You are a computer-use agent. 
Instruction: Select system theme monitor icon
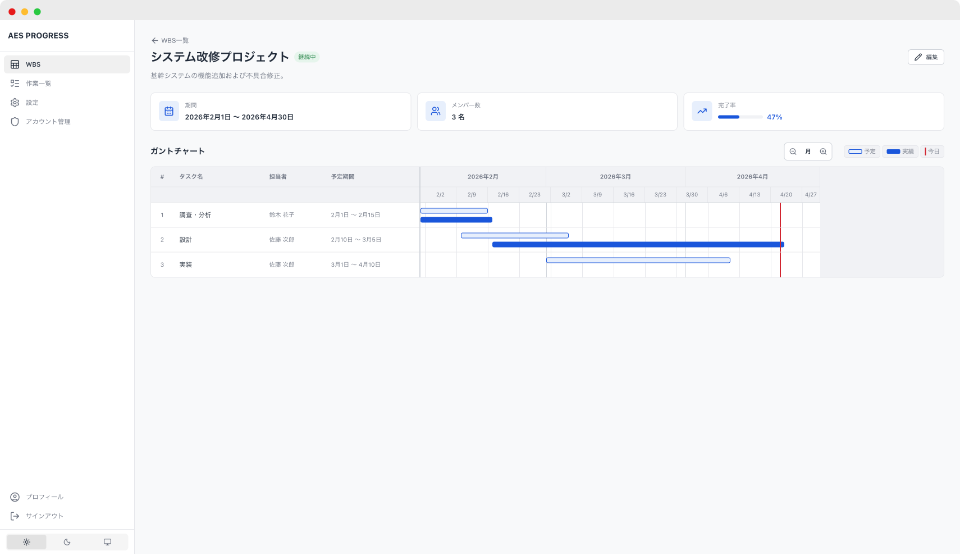[x=107, y=542]
